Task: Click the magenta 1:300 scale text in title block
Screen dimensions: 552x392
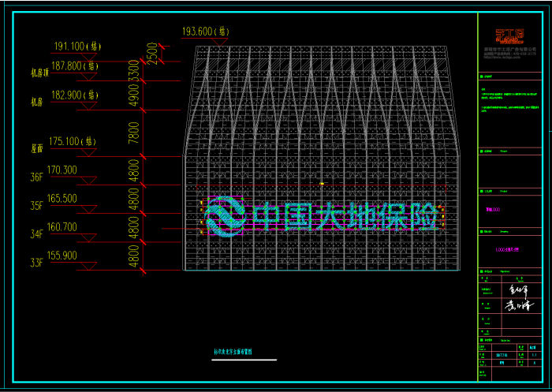Action: (x=494, y=211)
